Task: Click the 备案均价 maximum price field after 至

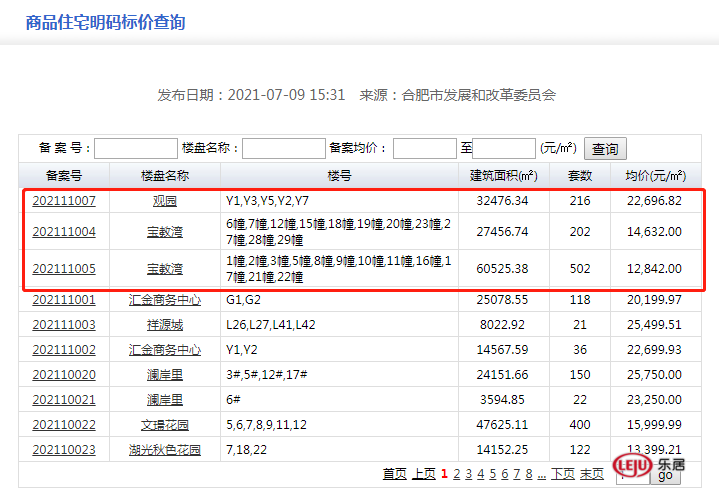Action: (x=504, y=149)
